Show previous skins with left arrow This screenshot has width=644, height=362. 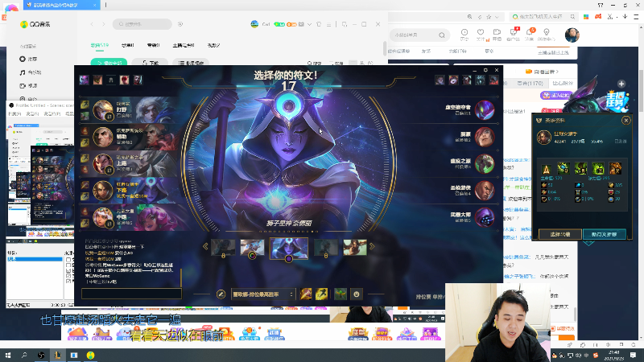[x=205, y=247]
